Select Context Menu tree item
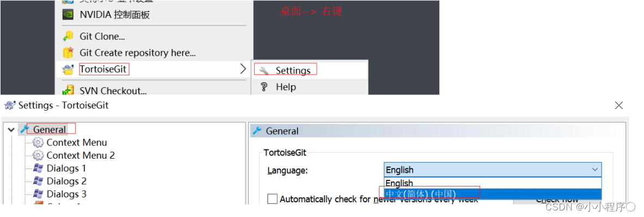The width and height of the screenshot is (644, 217). (77, 143)
